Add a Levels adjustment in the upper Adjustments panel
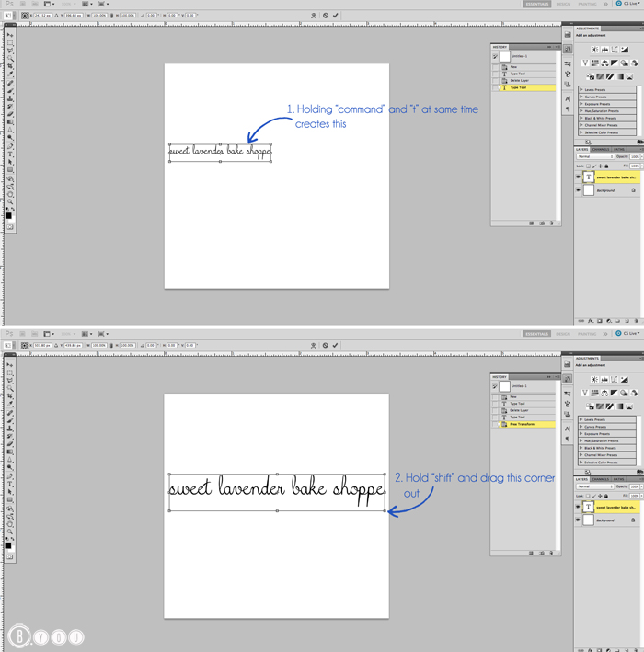Screen dimensions: 644x652 [x=604, y=50]
